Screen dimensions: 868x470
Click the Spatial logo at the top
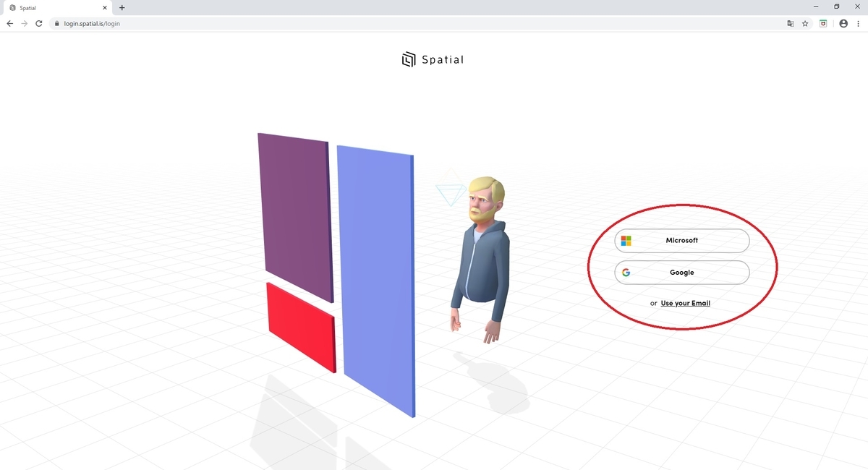pos(433,59)
